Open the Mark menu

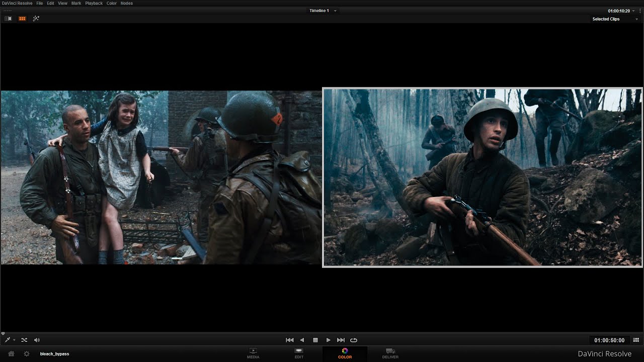click(x=76, y=3)
